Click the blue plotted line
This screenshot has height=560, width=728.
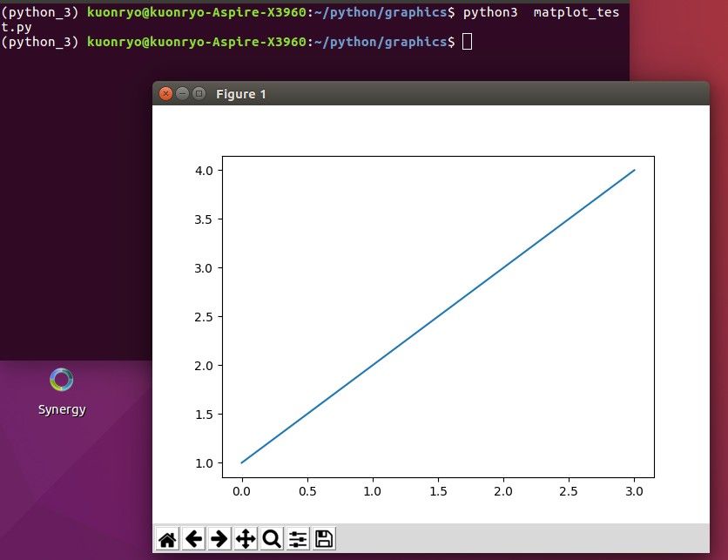tap(438, 317)
